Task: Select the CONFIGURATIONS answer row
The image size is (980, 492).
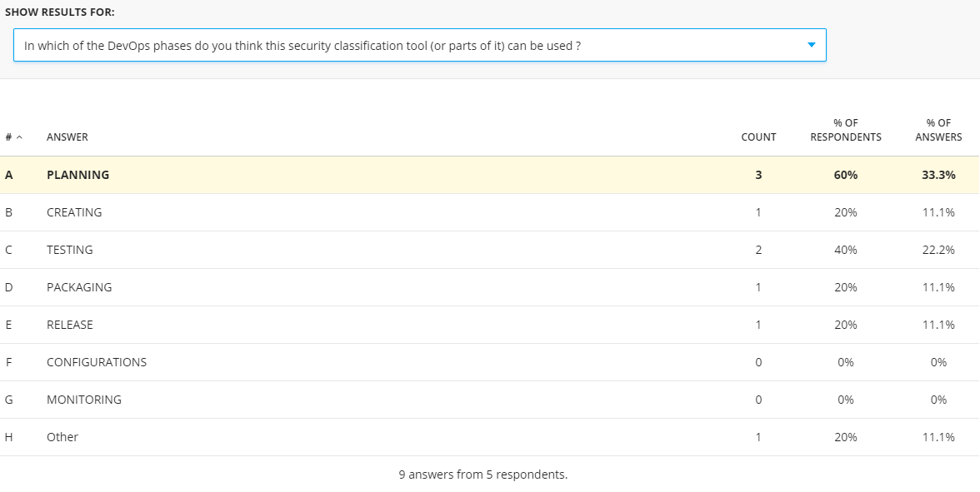Action: click(97, 362)
